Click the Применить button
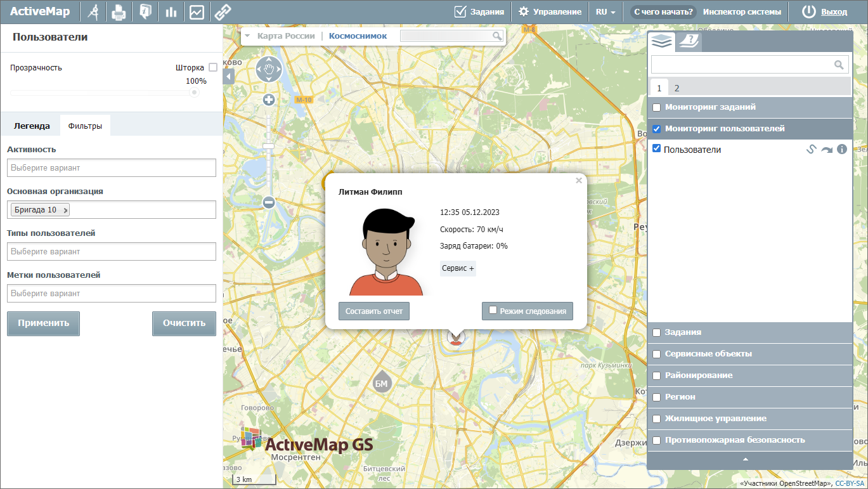Viewport: 868px width, 489px height. (x=43, y=323)
